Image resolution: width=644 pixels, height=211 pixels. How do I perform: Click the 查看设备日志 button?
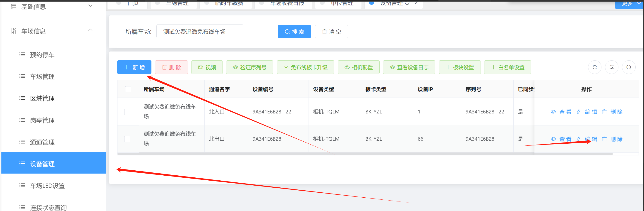[409, 67]
